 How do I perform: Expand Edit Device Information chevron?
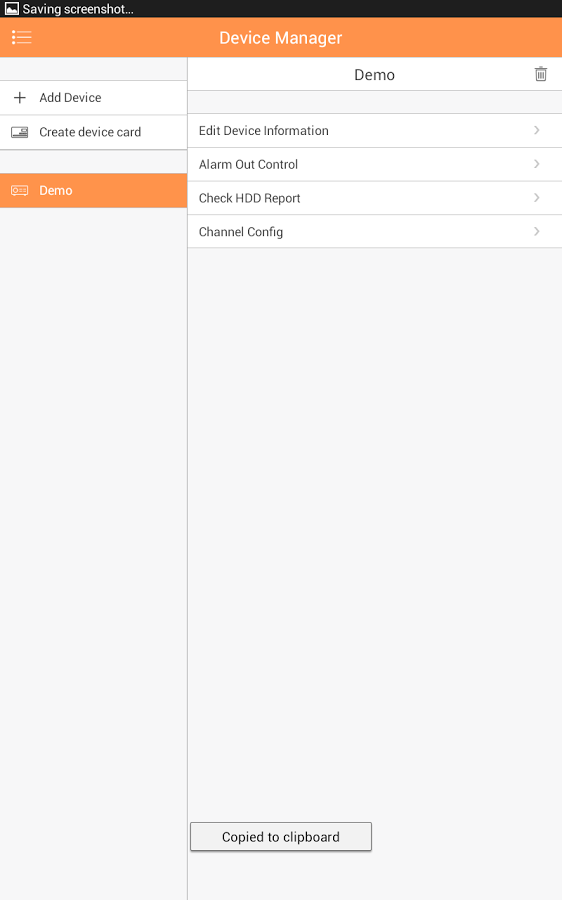[x=537, y=130]
